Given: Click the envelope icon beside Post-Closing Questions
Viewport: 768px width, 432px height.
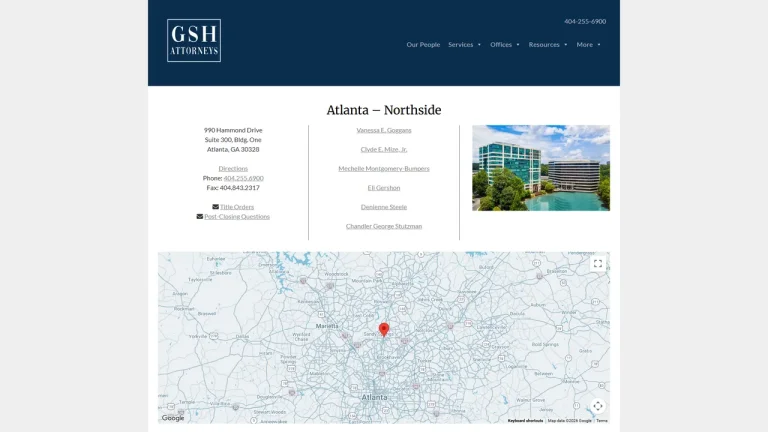Looking at the screenshot, I should tap(200, 216).
